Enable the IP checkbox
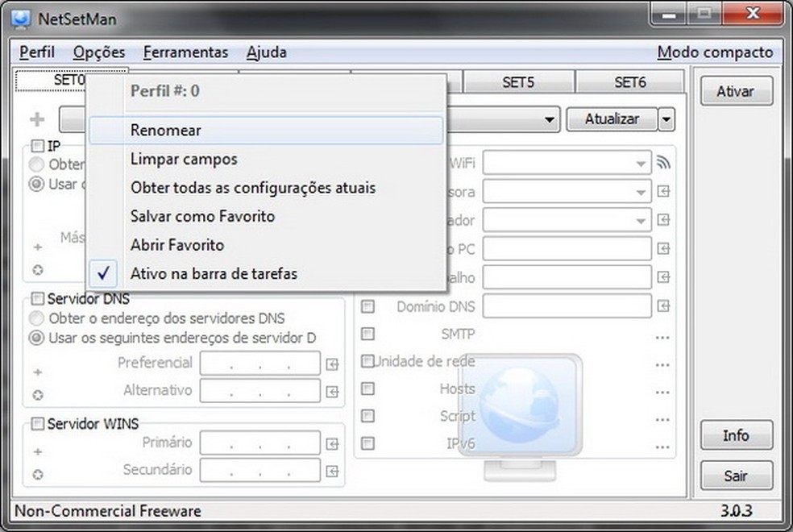 click(37, 146)
